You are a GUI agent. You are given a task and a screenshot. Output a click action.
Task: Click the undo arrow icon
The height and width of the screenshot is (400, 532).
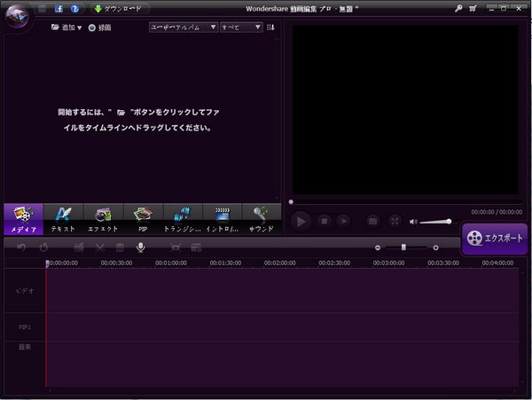click(x=21, y=247)
